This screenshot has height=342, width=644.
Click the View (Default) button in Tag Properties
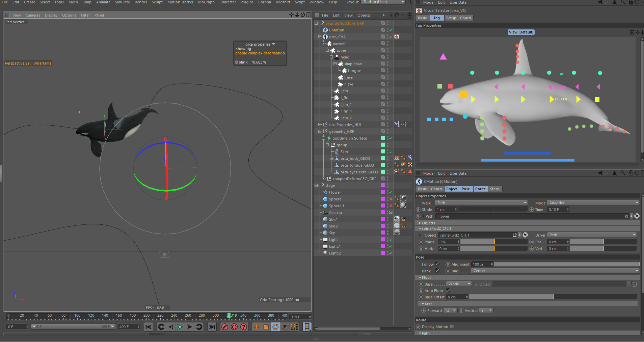point(521,32)
